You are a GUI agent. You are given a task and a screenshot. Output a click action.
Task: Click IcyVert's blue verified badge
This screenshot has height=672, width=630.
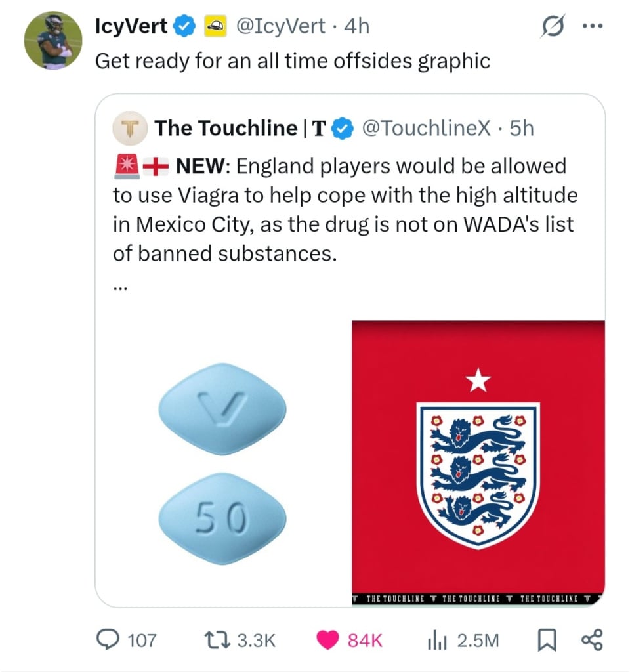click(x=184, y=26)
